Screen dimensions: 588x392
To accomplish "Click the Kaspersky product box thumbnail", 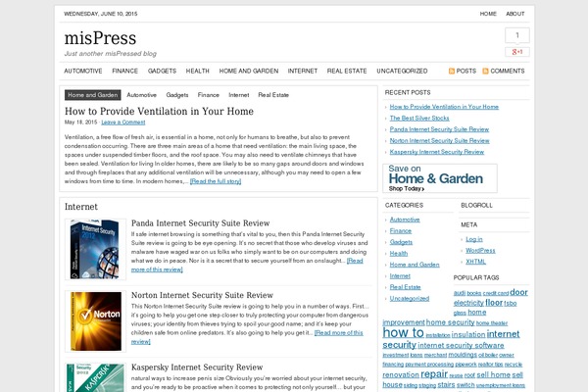I will (x=96, y=377).
